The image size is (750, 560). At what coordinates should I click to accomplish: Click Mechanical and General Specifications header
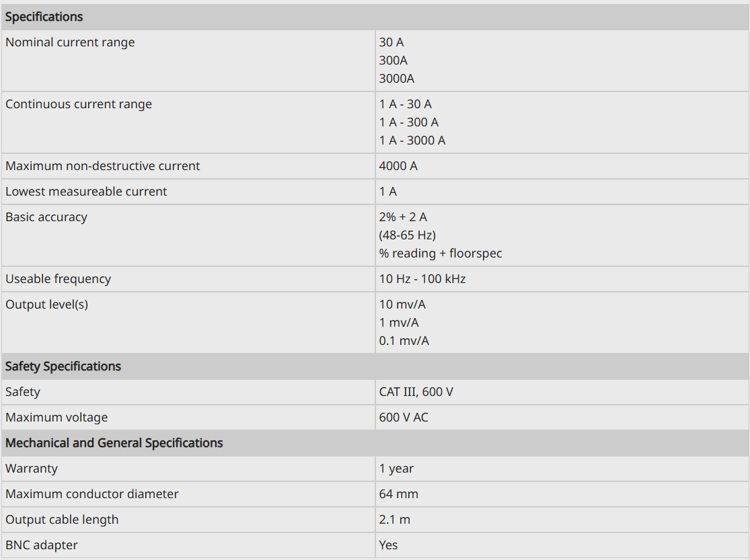click(x=375, y=443)
